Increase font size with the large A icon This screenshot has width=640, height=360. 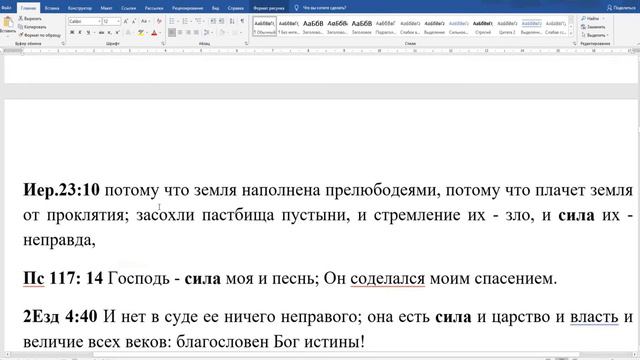[x=126, y=21]
